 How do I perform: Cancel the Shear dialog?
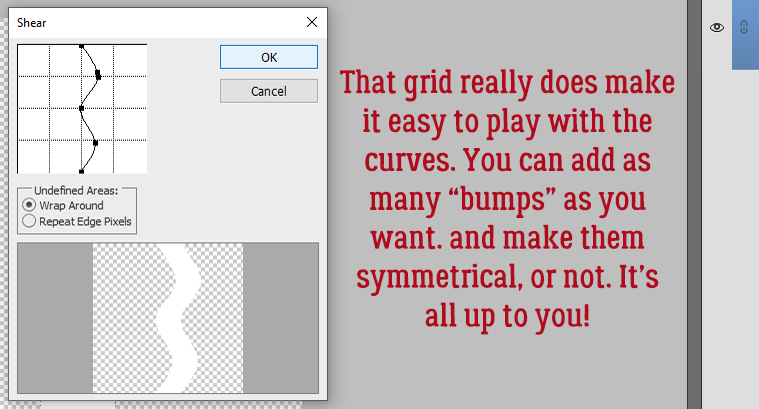coord(269,91)
